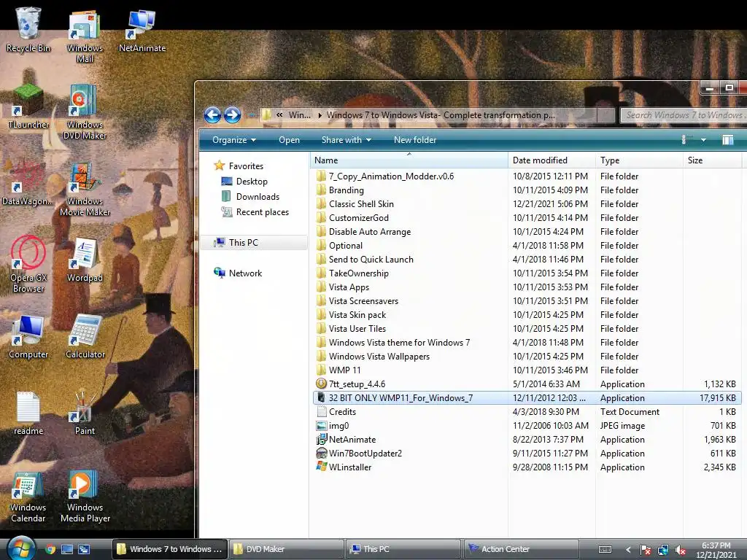Click the show desktop quick launch icon
Image resolution: width=747 pixels, height=560 pixels.
pyautogui.click(x=67, y=549)
